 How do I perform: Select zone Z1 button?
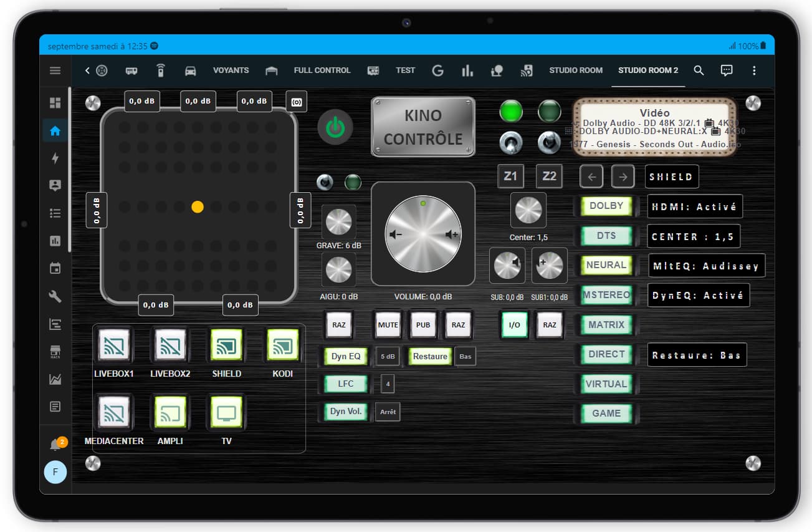pos(510,176)
